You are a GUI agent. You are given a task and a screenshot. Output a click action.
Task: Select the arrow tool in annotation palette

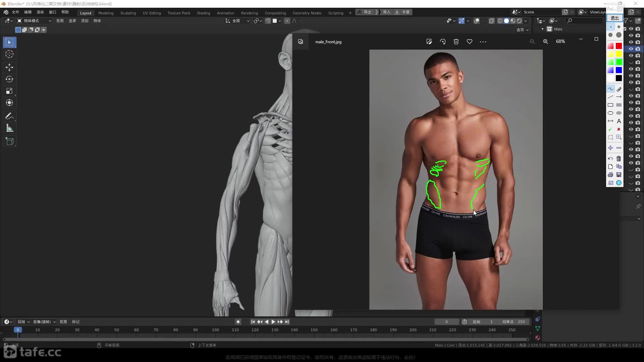(x=619, y=97)
